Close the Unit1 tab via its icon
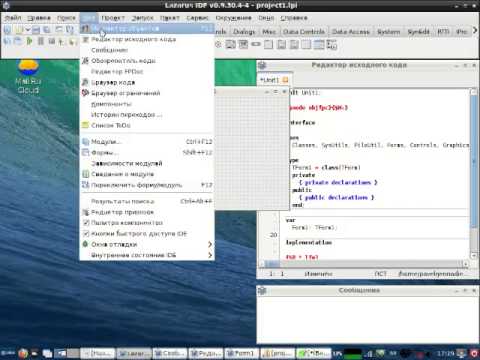Image resolution: width=480 pixels, height=360 pixels. pos(285,80)
